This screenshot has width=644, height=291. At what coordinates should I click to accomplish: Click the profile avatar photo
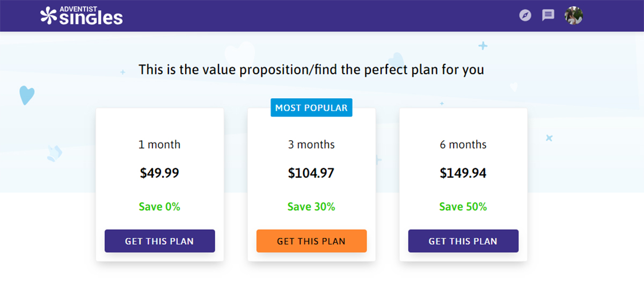click(574, 15)
